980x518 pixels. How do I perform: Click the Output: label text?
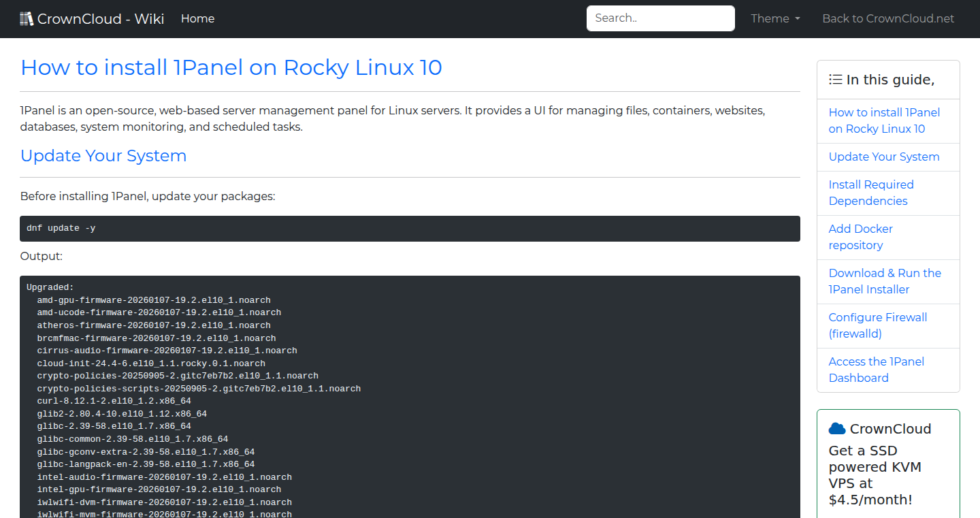(x=42, y=256)
